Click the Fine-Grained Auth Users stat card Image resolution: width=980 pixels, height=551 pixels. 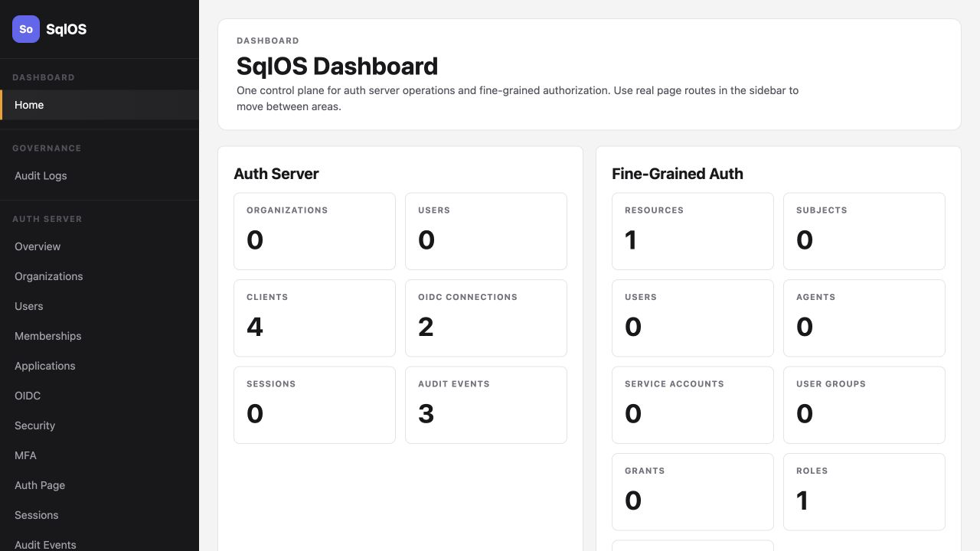pos(693,318)
